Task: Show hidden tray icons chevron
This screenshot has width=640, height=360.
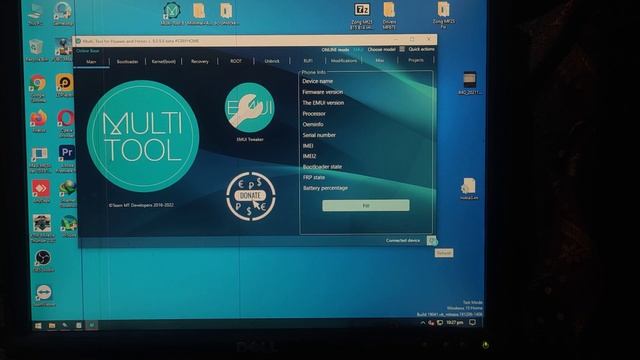Action: click(x=423, y=323)
